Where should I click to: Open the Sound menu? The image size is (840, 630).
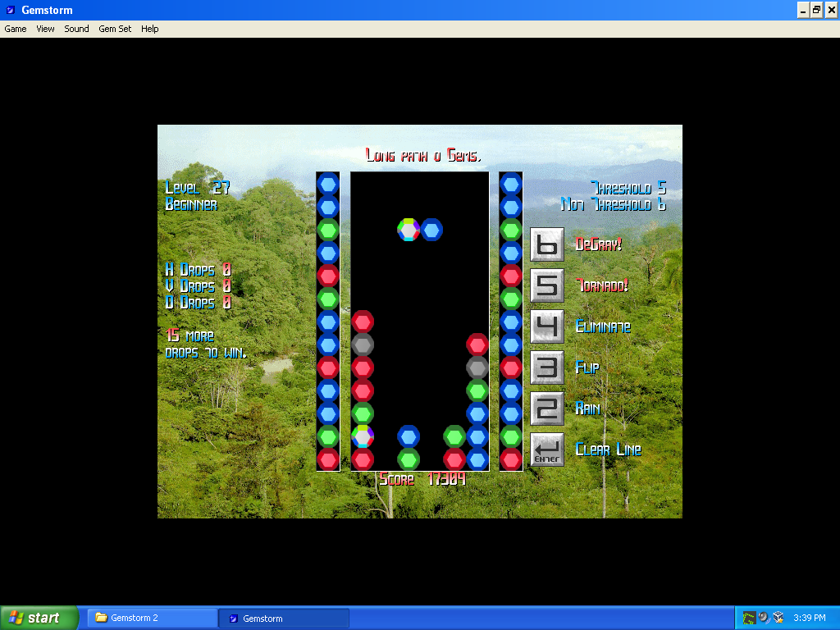pyautogui.click(x=76, y=29)
